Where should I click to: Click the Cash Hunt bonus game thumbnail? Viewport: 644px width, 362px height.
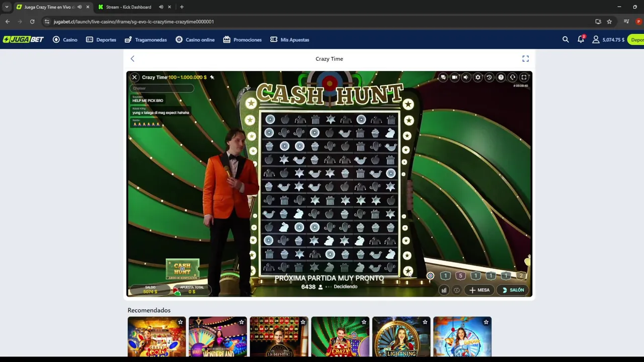[x=183, y=269]
